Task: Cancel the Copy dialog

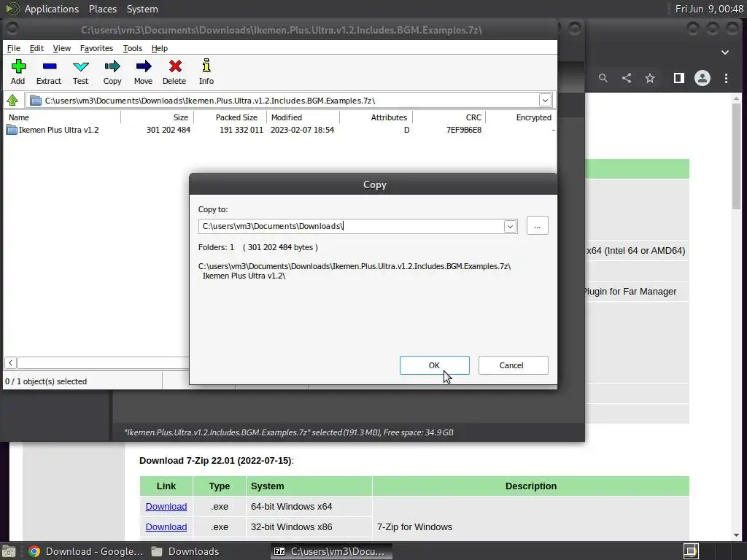Action: 513,365
